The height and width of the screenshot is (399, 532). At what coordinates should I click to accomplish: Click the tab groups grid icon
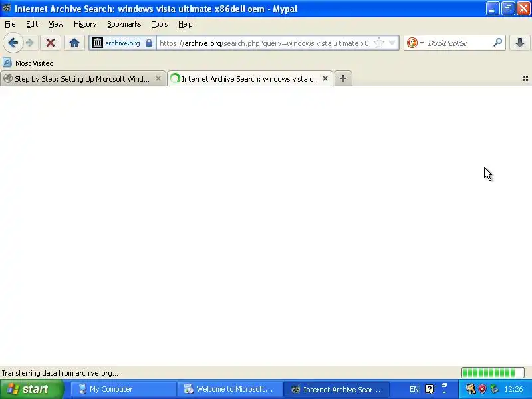pos(525,78)
